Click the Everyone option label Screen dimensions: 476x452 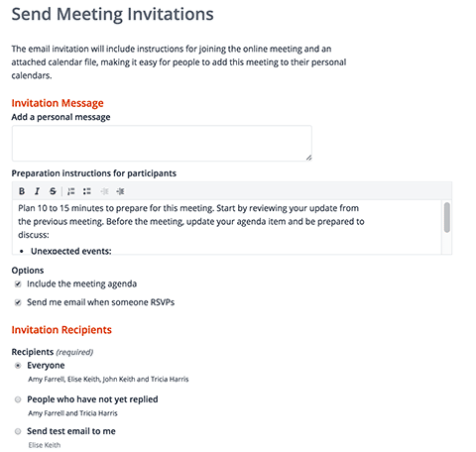pyautogui.click(x=46, y=366)
